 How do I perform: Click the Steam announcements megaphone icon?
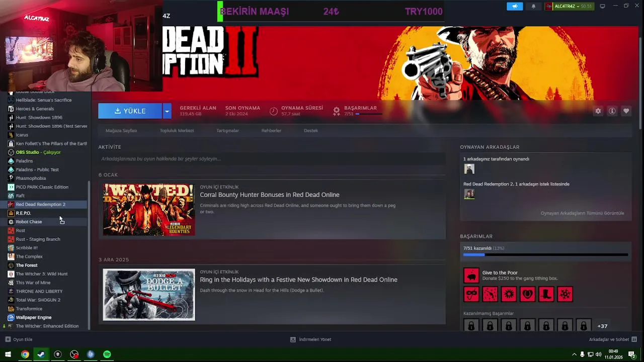(x=515, y=7)
